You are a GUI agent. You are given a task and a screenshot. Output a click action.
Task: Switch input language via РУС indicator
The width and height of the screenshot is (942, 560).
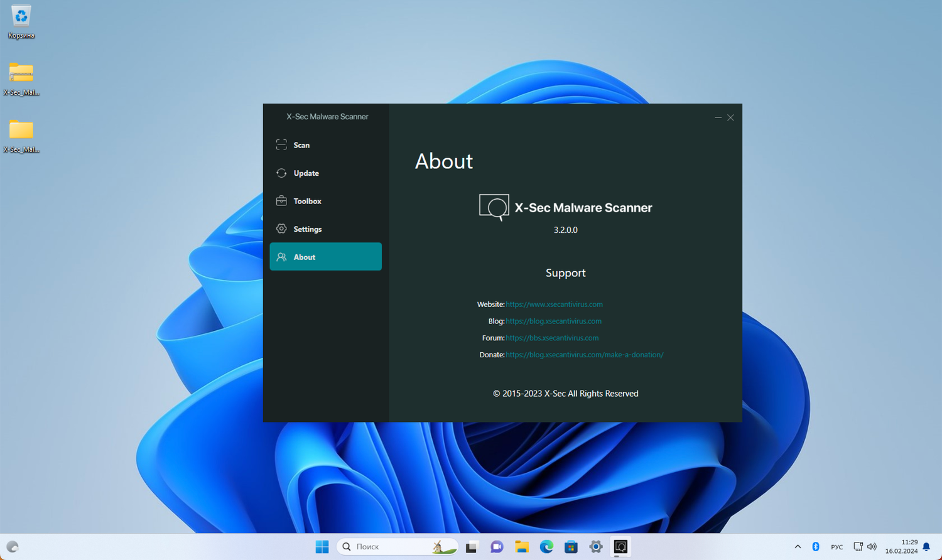[x=837, y=547]
